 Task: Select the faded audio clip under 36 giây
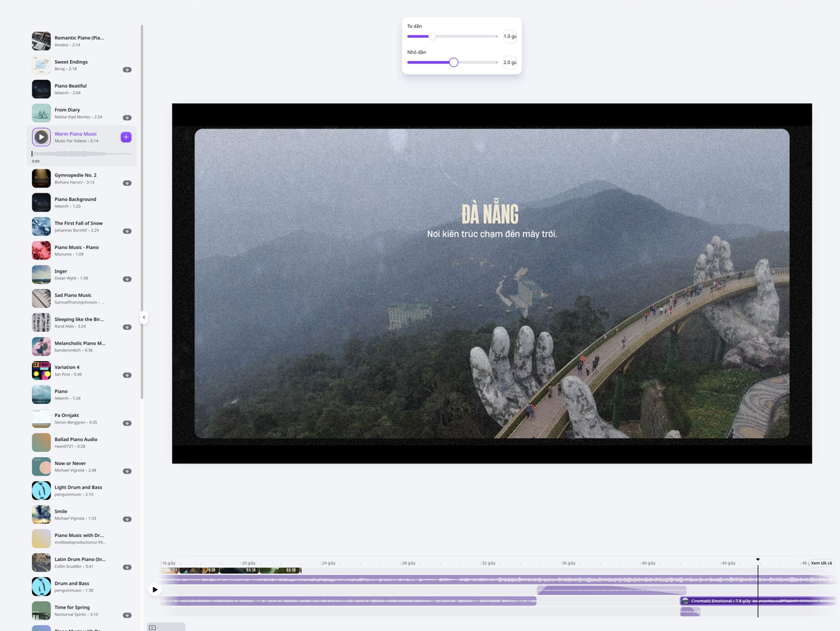tap(611, 590)
